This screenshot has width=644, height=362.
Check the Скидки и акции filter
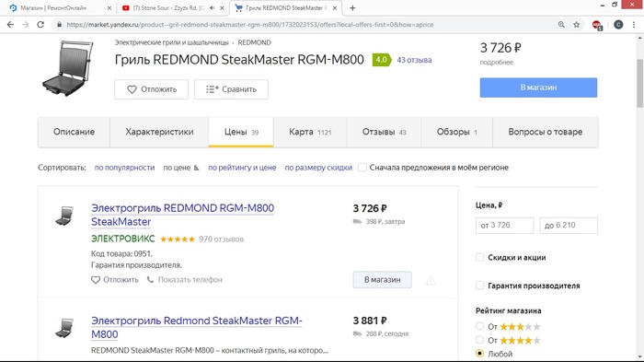pos(479,258)
